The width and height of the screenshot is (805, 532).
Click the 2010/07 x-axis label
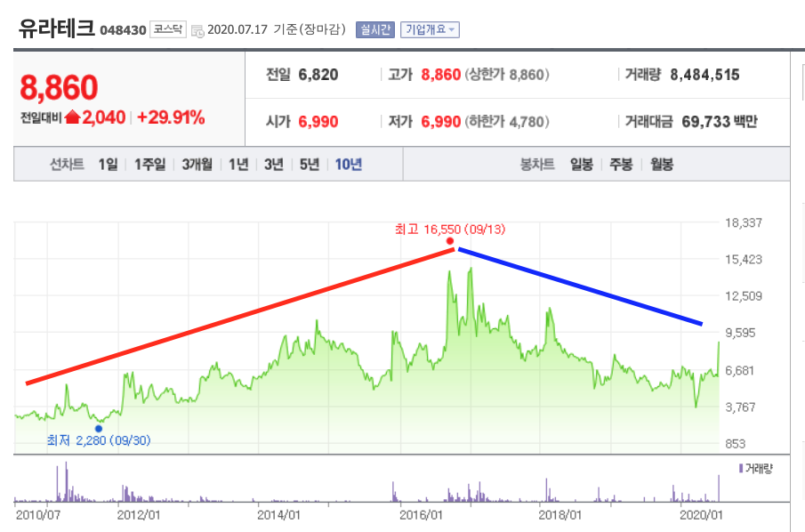[x=38, y=515]
